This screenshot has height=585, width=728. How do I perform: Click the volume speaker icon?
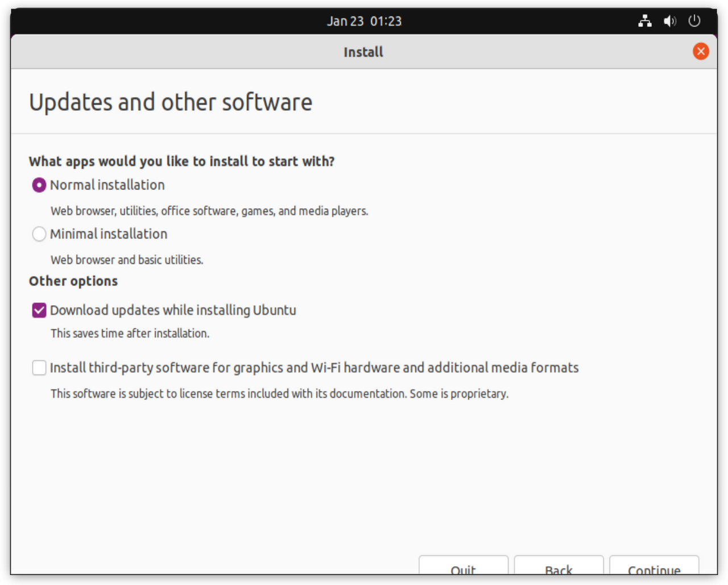[x=669, y=21]
